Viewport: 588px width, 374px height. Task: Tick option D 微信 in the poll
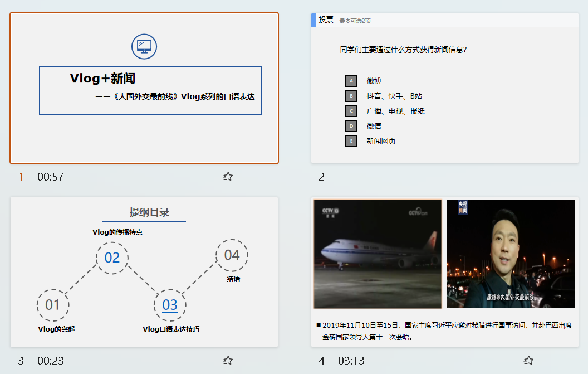[x=351, y=126]
